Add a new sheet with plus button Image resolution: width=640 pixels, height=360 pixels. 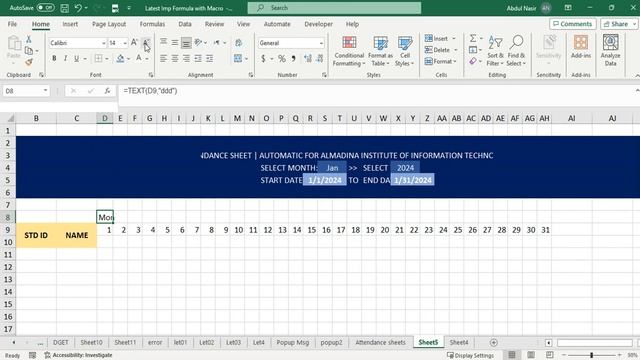coord(493,342)
